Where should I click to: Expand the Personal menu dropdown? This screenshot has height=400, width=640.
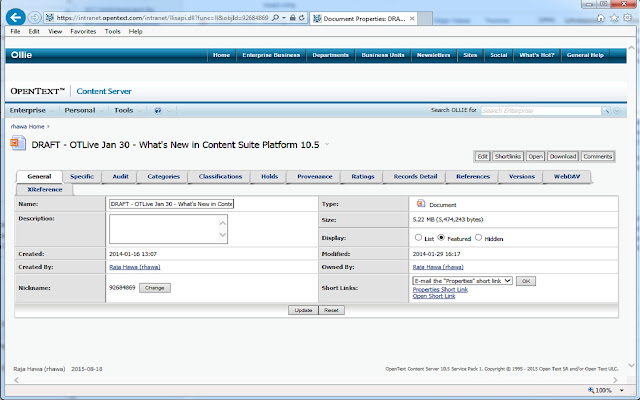[x=101, y=111]
